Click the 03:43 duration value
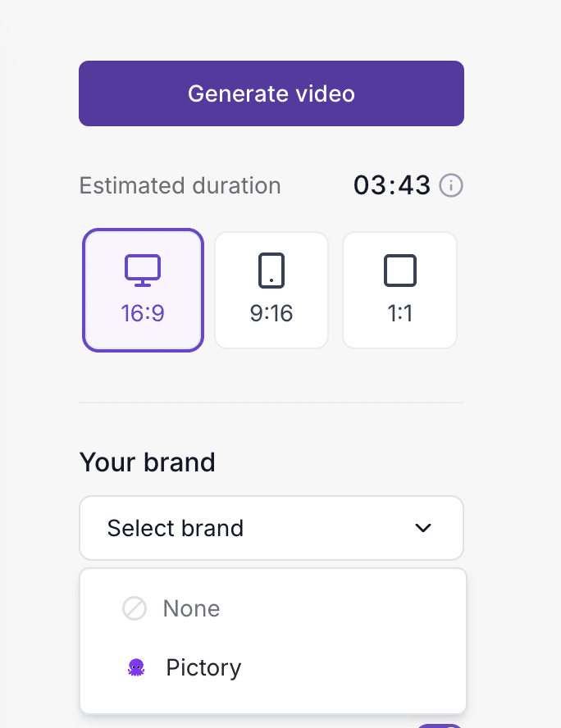Screen dimensions: 561x728 (392, 186)
